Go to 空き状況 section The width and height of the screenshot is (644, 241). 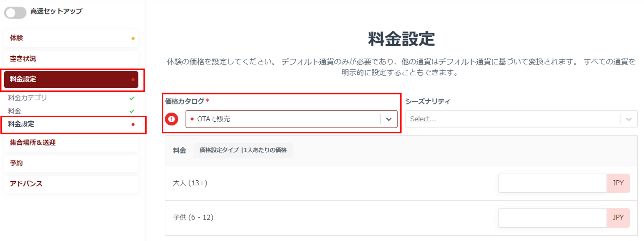pos(23,59)
